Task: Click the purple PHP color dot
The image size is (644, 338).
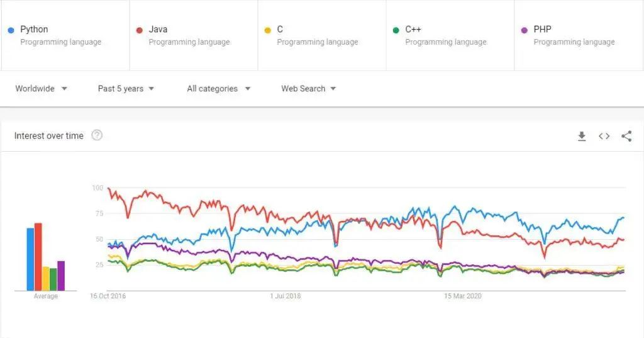Action: pyautogui.click(x=525, y=30)
